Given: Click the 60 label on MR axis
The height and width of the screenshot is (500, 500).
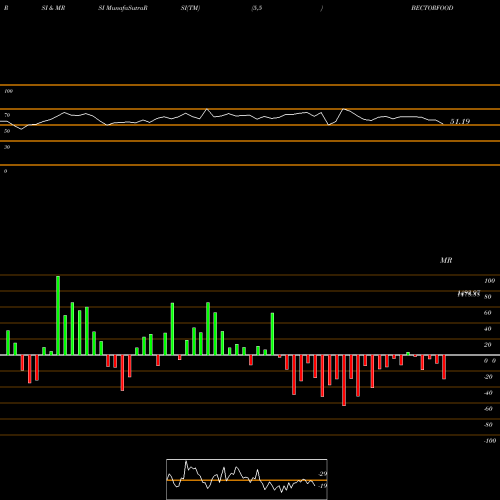Looking at the screenshot, I should click(488, 313).
